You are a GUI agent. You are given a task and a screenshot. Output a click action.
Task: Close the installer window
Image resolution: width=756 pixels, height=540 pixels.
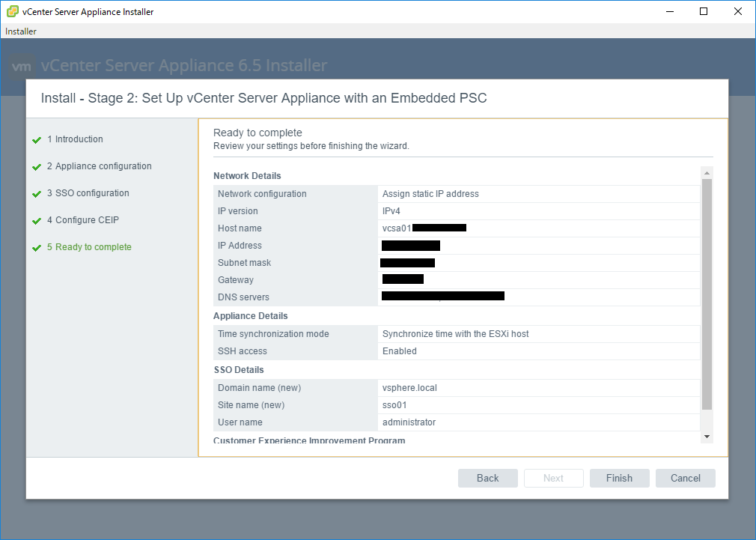tap(738, 11)
